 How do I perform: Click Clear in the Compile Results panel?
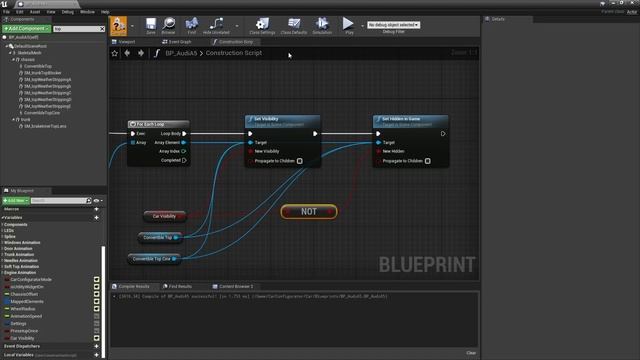coord(471,353)
